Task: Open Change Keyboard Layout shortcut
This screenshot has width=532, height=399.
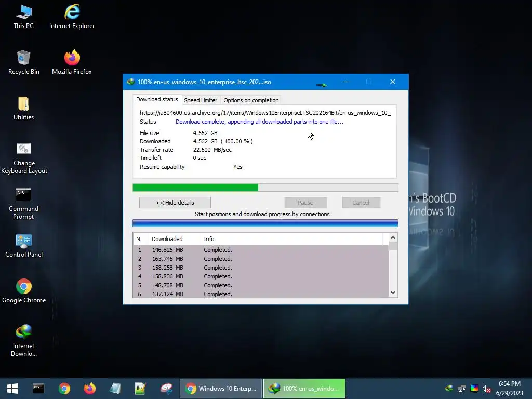Action: pos(24,158)
